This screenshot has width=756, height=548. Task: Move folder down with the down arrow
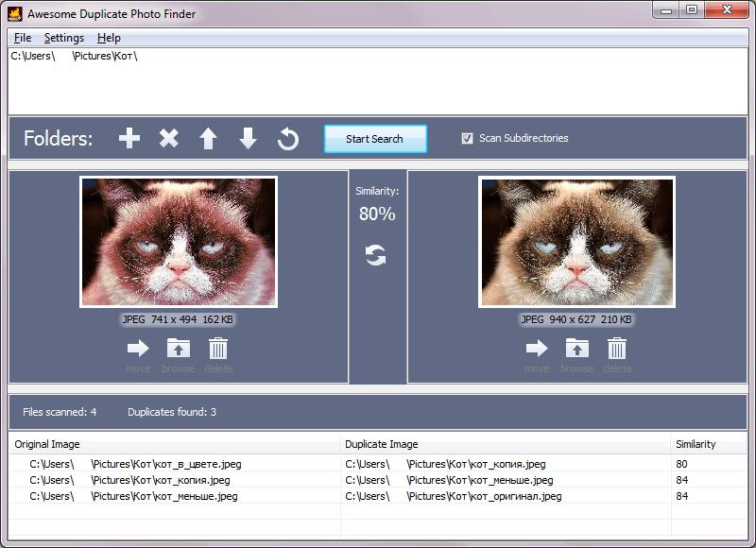(248, 138)
